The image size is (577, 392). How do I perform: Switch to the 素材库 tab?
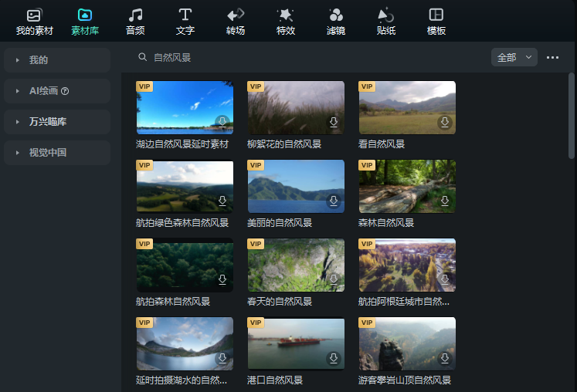pyautogui.click(x=85, y=22)
